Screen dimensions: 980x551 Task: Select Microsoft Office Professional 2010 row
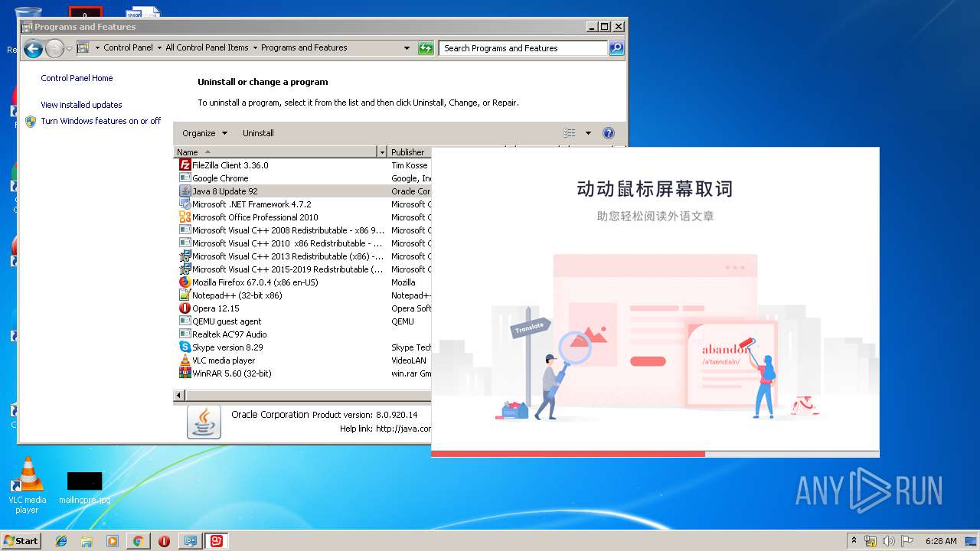tap(304, 217)
